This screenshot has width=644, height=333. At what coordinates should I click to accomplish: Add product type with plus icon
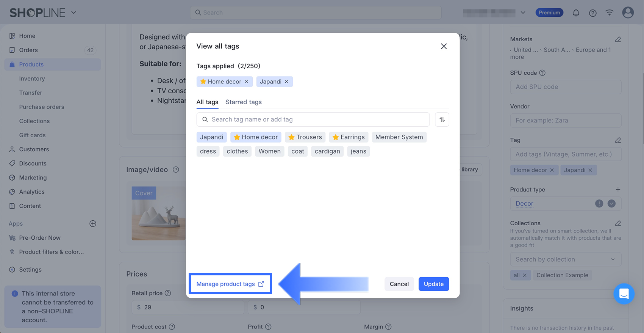click(618, 190)
